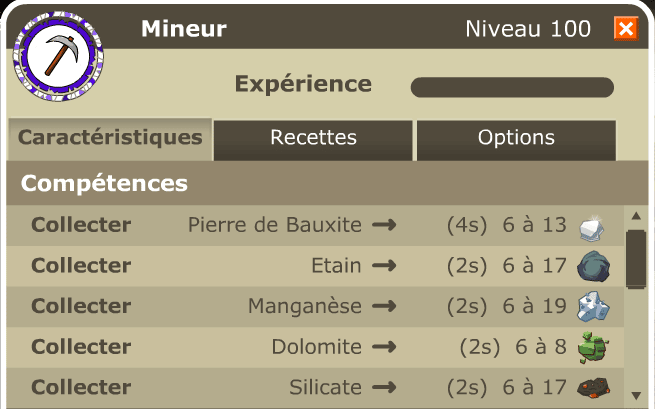Close the Mineur profession window

625,28
